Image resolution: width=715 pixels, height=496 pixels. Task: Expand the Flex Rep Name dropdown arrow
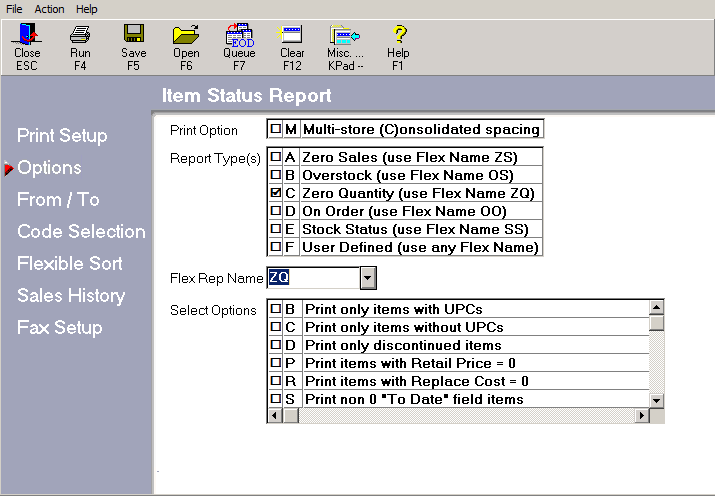[368, 278]
